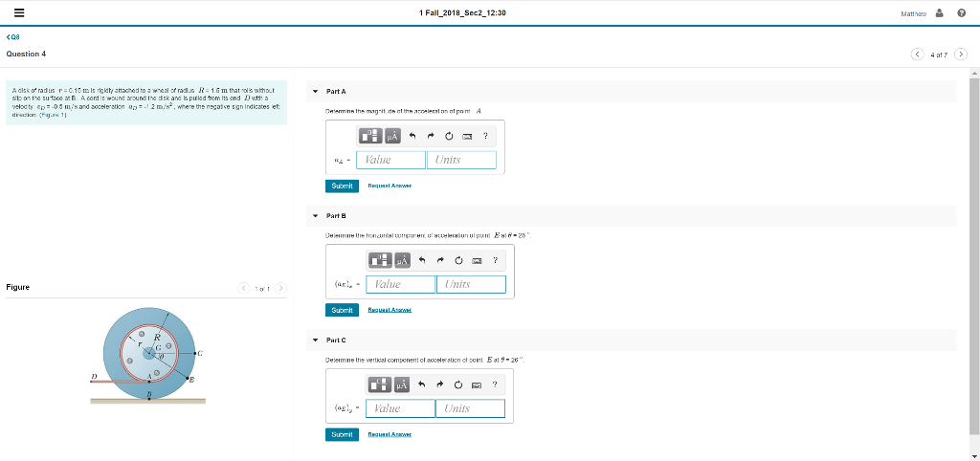The height and width of the screenshot is (461, 980).
Task: Open the Figure 1 link in problem text
Action: tap(54, 115)
